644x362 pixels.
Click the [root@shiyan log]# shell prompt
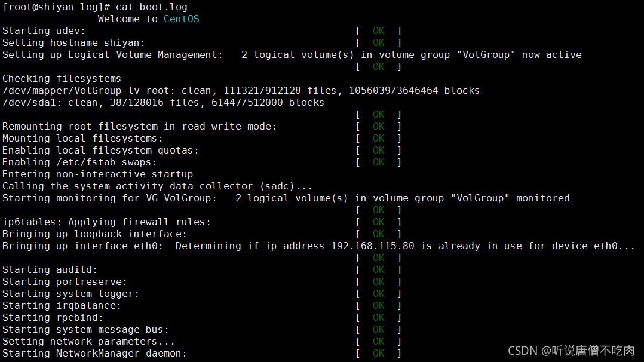tap(56, 7)
